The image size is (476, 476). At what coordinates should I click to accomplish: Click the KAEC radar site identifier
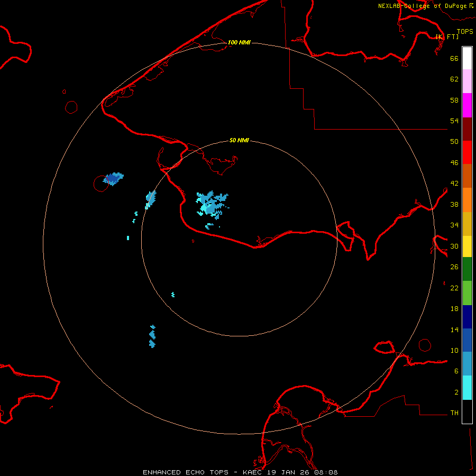pos(254,472)
